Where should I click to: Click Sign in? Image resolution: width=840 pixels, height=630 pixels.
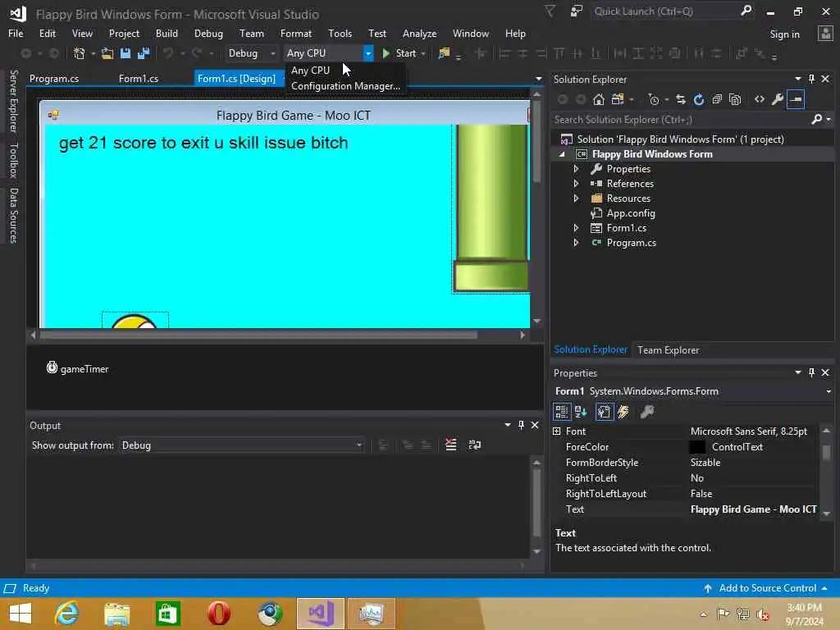click(x=784, y=34)
